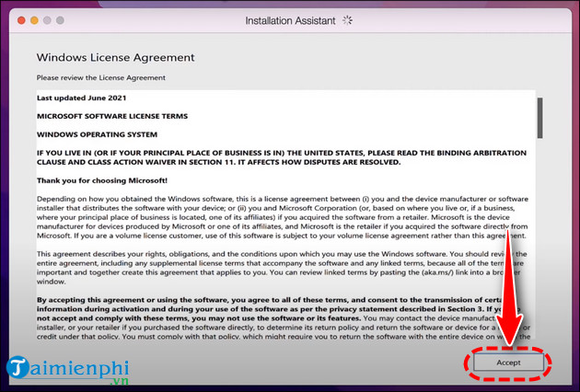
Task: Click paragraph starting "This agreement describes your rights"
Action: click(x=282, y=268)
